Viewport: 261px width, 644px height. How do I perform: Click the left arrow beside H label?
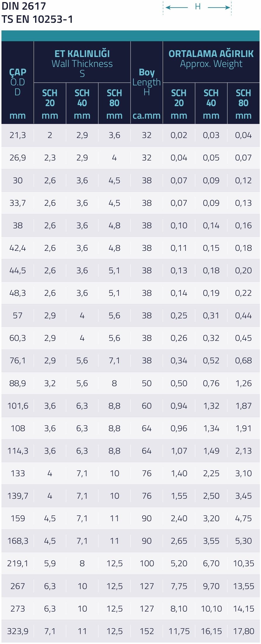[177, 7]
